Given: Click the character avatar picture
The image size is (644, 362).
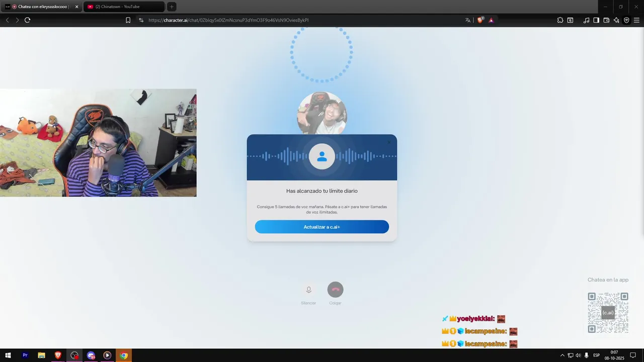Looking at the screenshot, I should click(322, 113).
